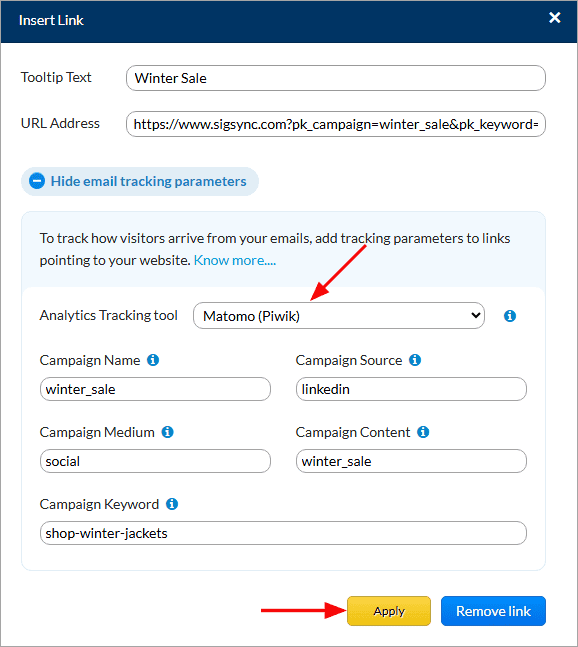Collapse Hide email tracking parameters section
578x647 pixels.
click(140, 182)
